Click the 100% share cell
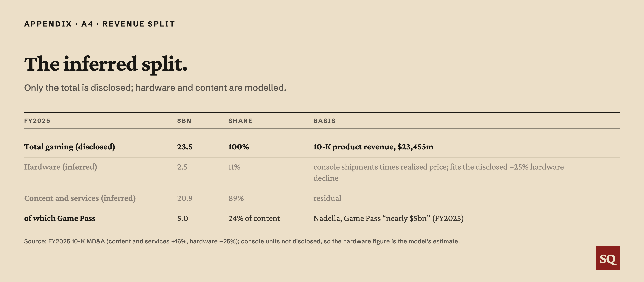This screenshot has width=644, height=282. coord(239,147)
